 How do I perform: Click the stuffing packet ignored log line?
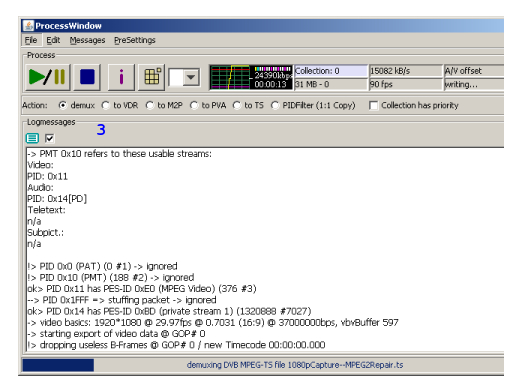[122, 300]
